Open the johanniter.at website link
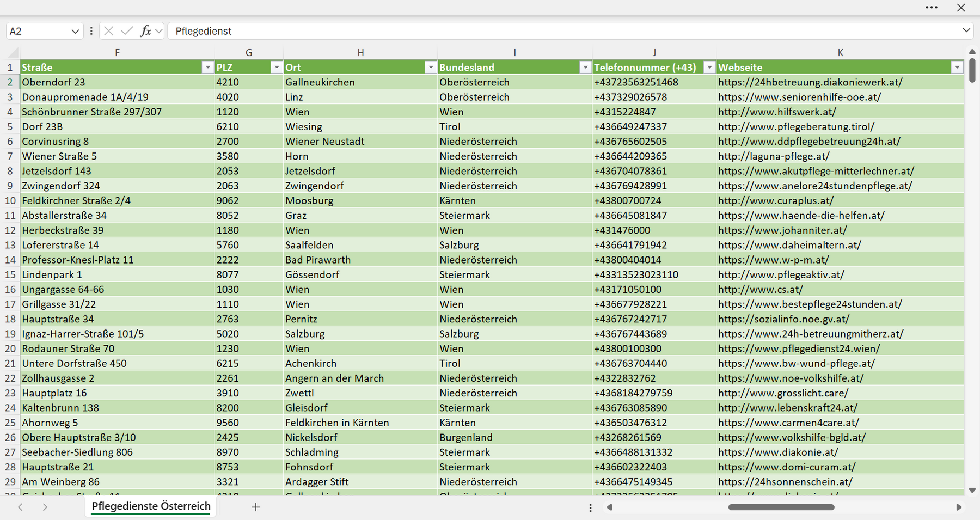This screenshot has width=980, height=520. click(x=782, y=230)
